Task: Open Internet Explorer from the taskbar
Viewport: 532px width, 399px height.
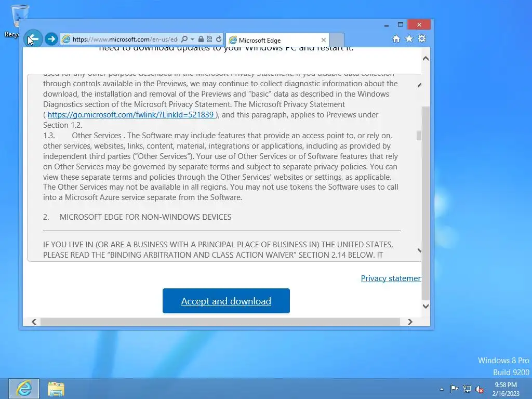Action: point(24,389)
